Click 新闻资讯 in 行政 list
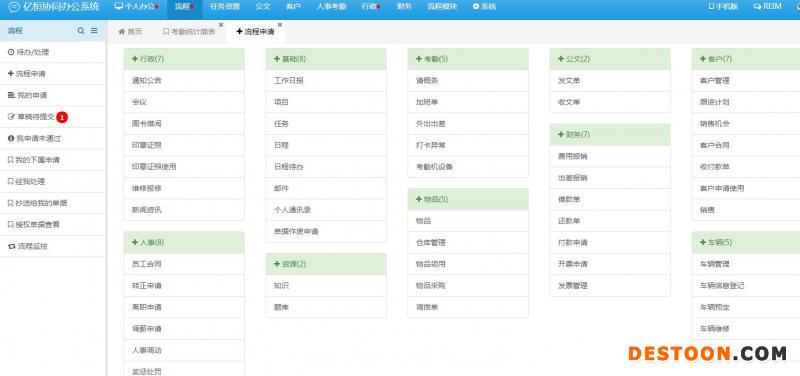Screen dimensions: 800x376 click(184, 210)
